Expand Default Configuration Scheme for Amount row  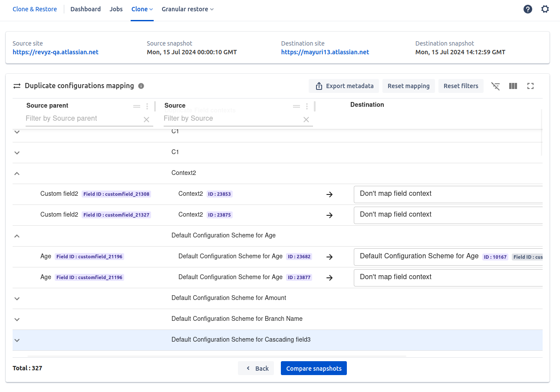tap(17, 298)
